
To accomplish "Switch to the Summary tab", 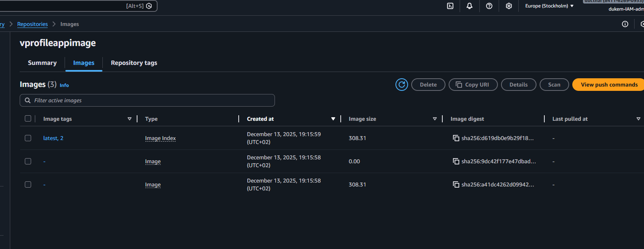I will pos(42,63).
